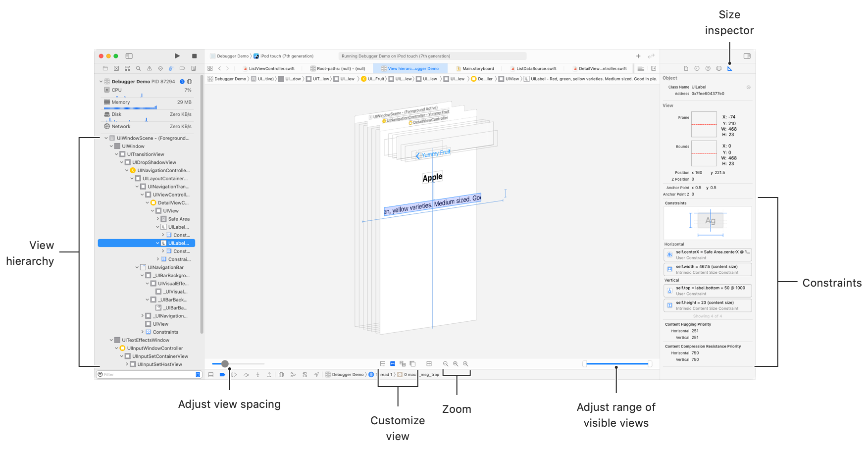Open the Issue navigator warning triangle icon
Screen dimensions: 868x449
[x=149, y=68]
